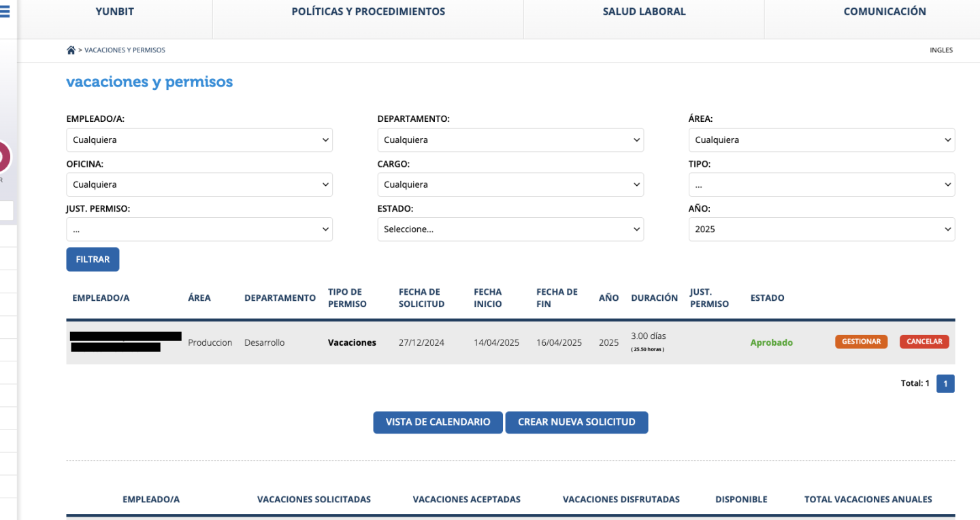The width and height of the screenshot is (980, 520).
Task: Click the red Cancelar button
Action: [x=924, y=342]
